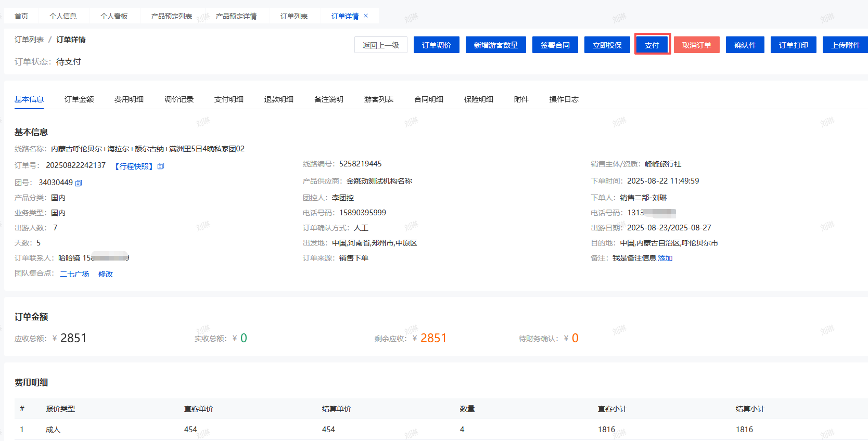Open 订单调价 to adjust the price

[x=436, y=45]
